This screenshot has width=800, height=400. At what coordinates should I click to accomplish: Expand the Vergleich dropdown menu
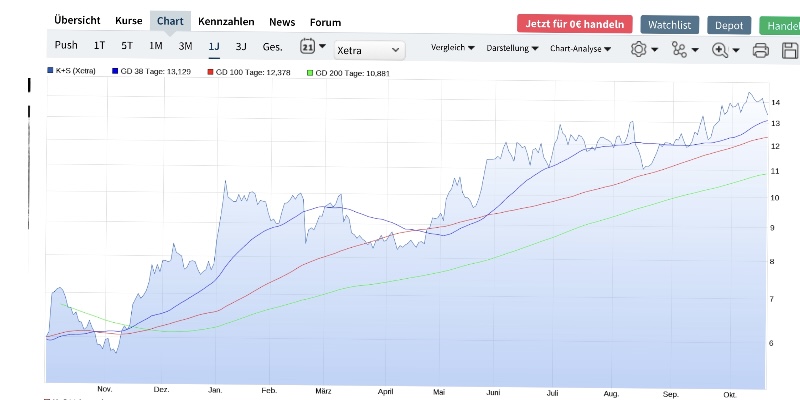(x=452, y=48)
